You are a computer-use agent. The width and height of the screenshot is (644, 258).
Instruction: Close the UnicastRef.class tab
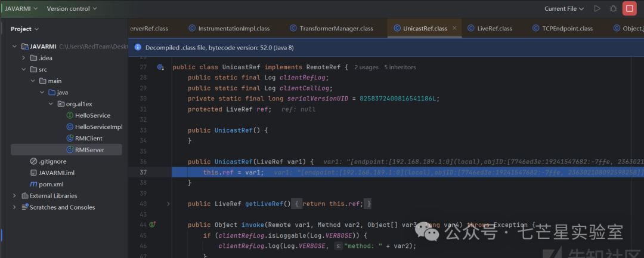click(454, 29)
